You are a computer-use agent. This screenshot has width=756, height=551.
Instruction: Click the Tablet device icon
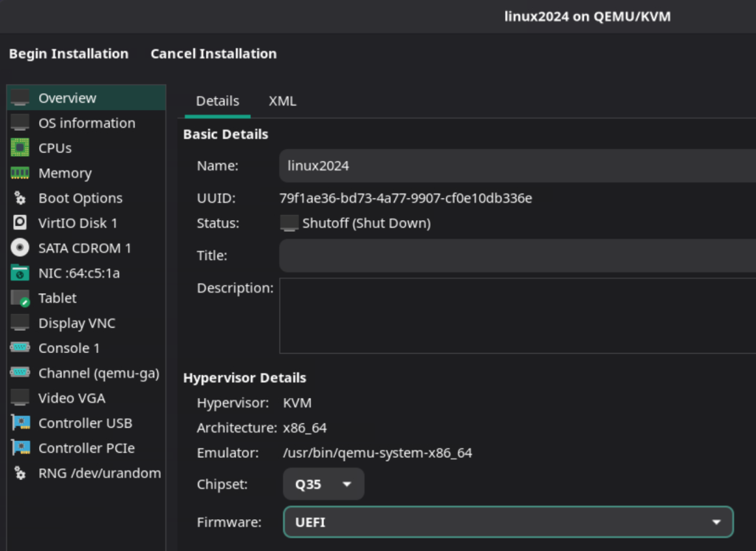tap(20, 298)
